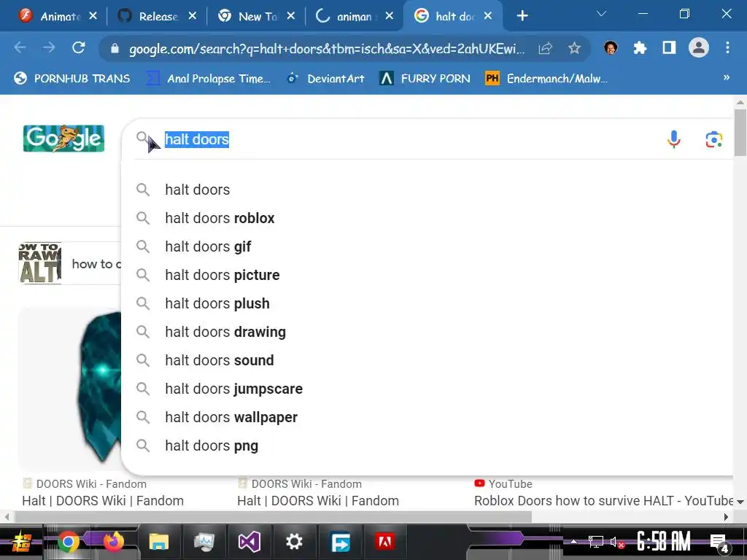Bookmark this page with star icon

(x=575, y=47)
